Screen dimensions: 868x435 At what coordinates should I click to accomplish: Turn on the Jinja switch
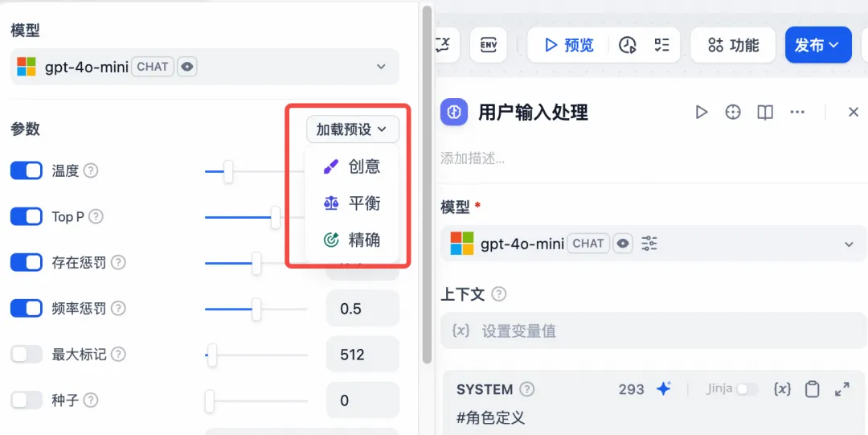pos(747,389)
